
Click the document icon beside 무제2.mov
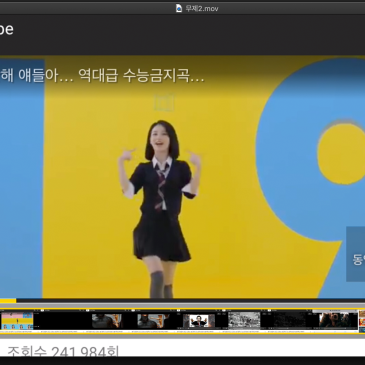(x=179, y=8)
